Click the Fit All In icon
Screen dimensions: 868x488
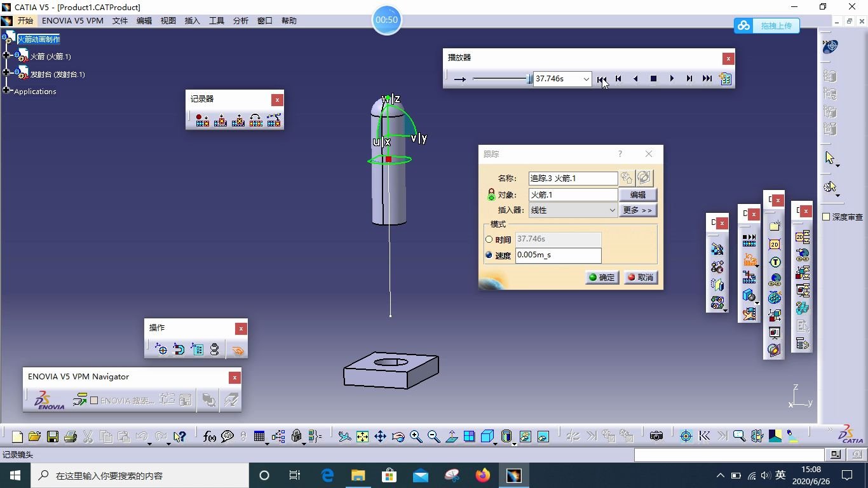click(362, 437)
